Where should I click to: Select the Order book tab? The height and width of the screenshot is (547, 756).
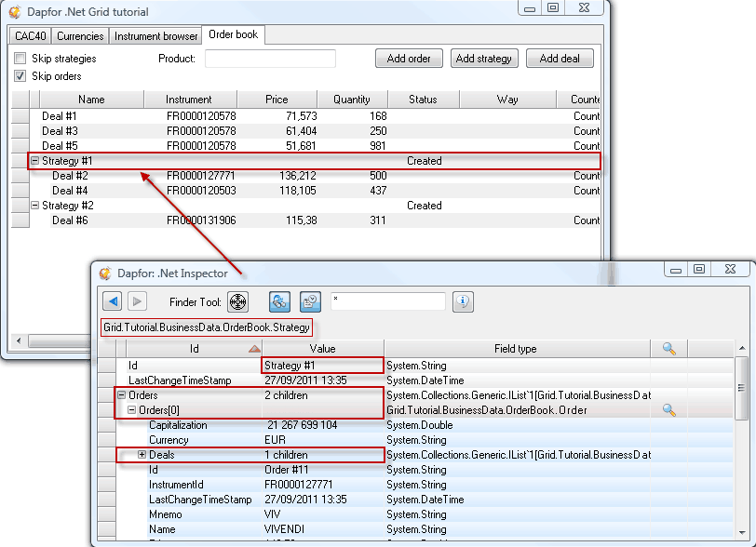234,34
